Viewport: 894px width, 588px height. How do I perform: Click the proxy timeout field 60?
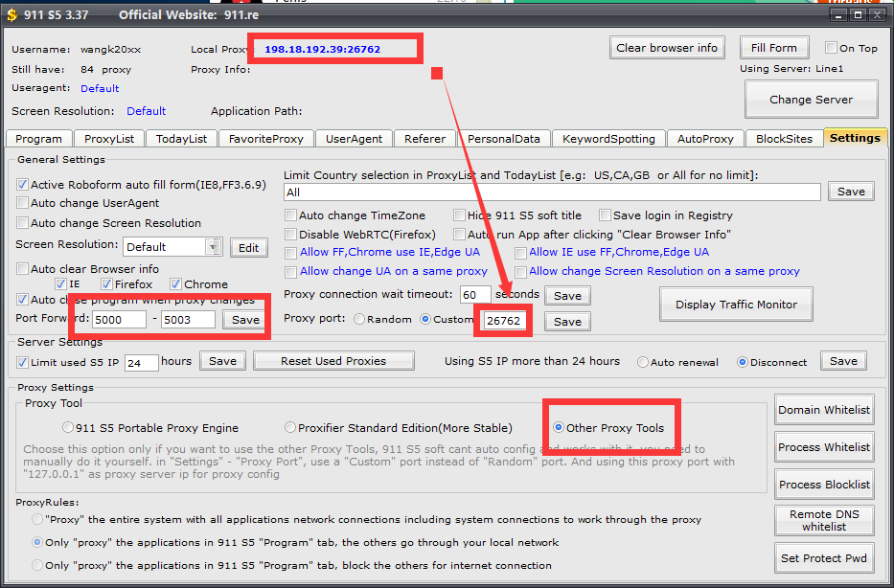pyautogui.click(x=475, y=295)
